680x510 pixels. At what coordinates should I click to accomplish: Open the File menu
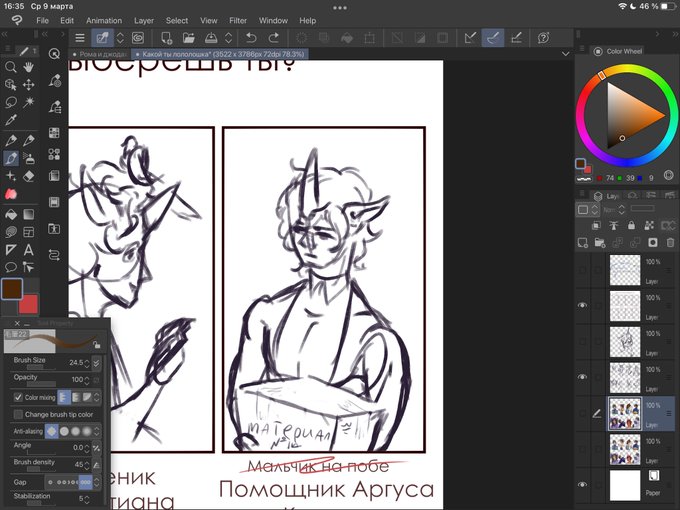pos(42,20)
